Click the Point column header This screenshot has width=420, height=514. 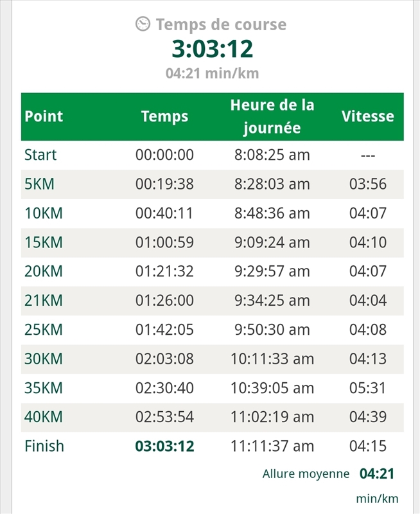44,116
